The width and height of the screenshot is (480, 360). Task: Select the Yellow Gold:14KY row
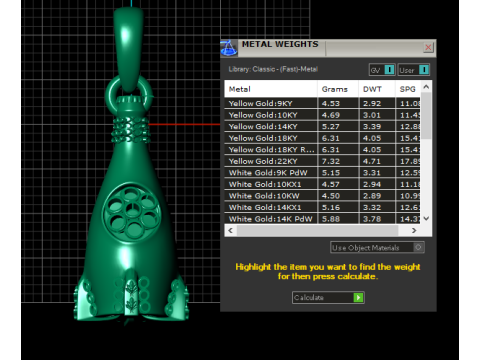click(322, 126)
